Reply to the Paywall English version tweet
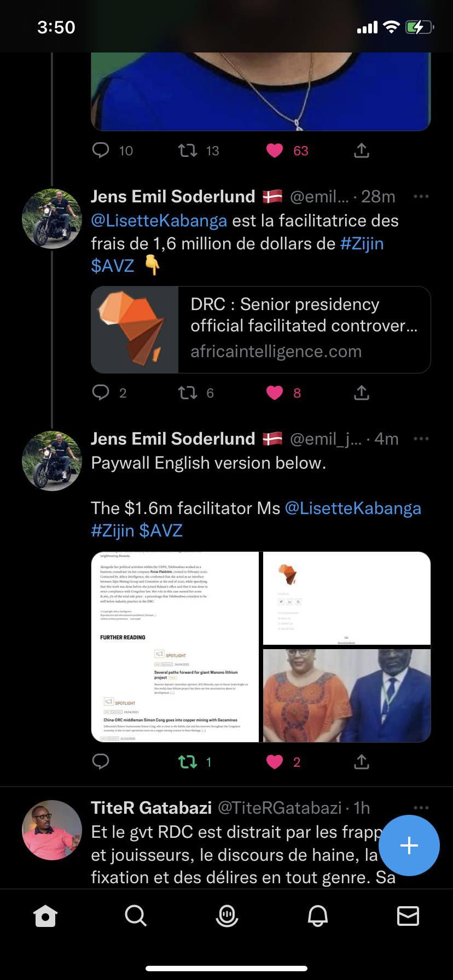The image size is (453, 980). [101, 762]
